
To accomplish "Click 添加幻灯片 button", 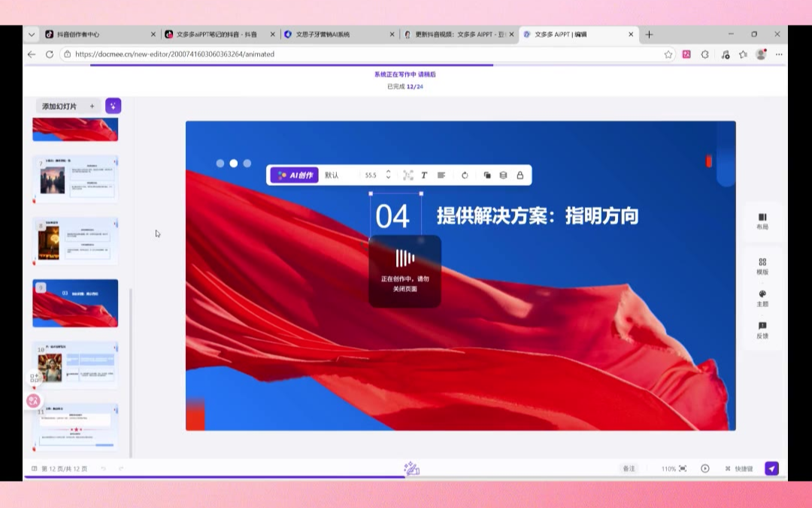I will 68,106.
